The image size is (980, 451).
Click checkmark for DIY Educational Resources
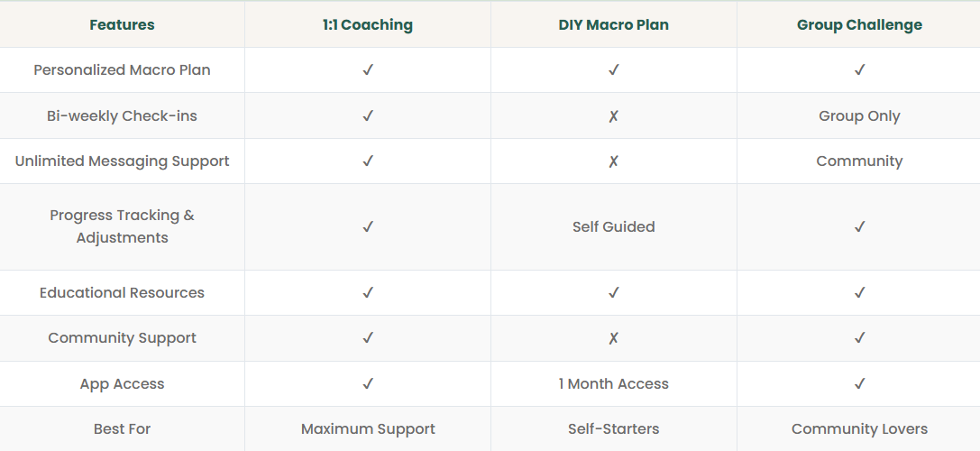614,293
